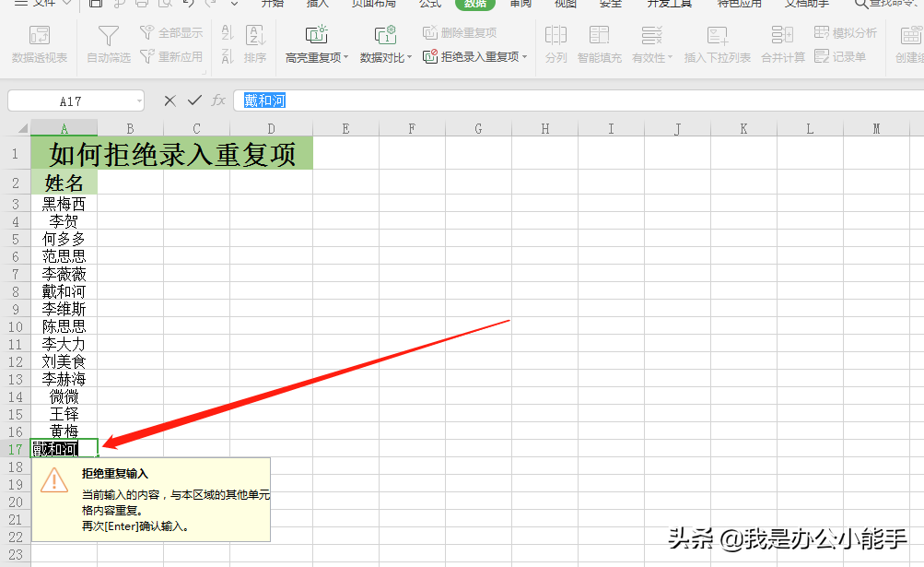Launch the 分列 text-to-columns tool
924x567 pixels.
pos(556,44)
